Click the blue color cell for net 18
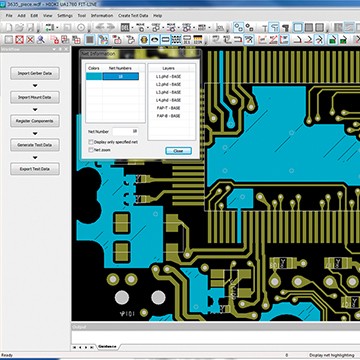The height and width of the screenshot is (360, 360). point(94,76)
